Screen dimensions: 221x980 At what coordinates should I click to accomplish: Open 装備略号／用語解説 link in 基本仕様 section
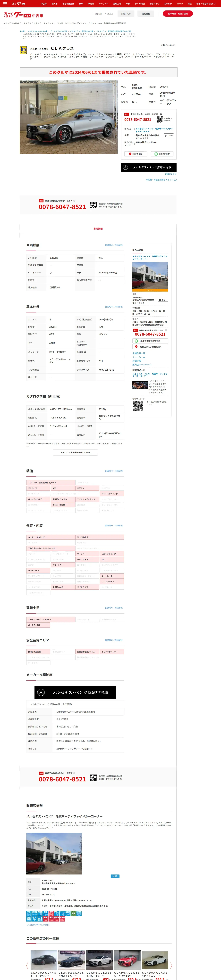click(114, 307)
